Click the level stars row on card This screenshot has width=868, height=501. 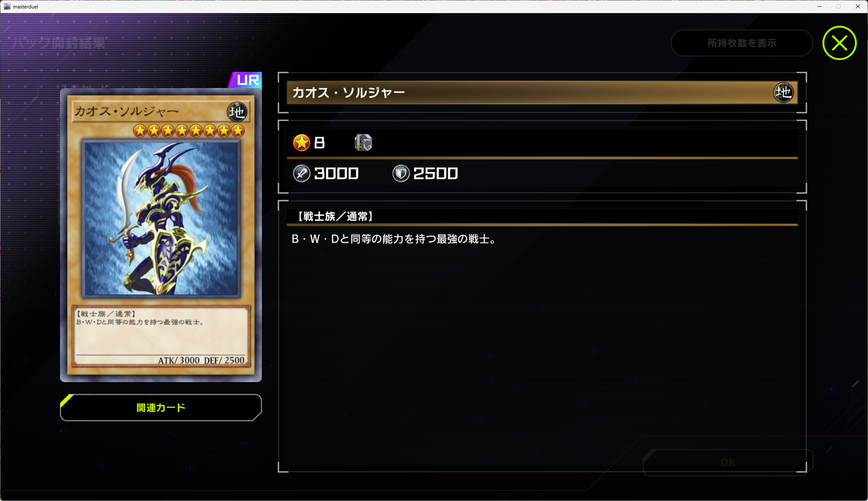tap(189, 131)
